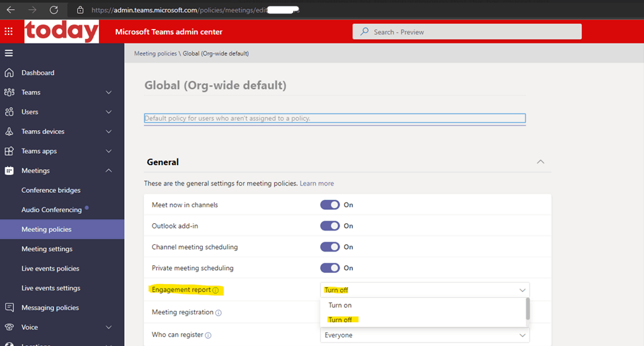644x346 pixels.
Task: Open Messaging policies in sidebar
Action: (50, 308)
